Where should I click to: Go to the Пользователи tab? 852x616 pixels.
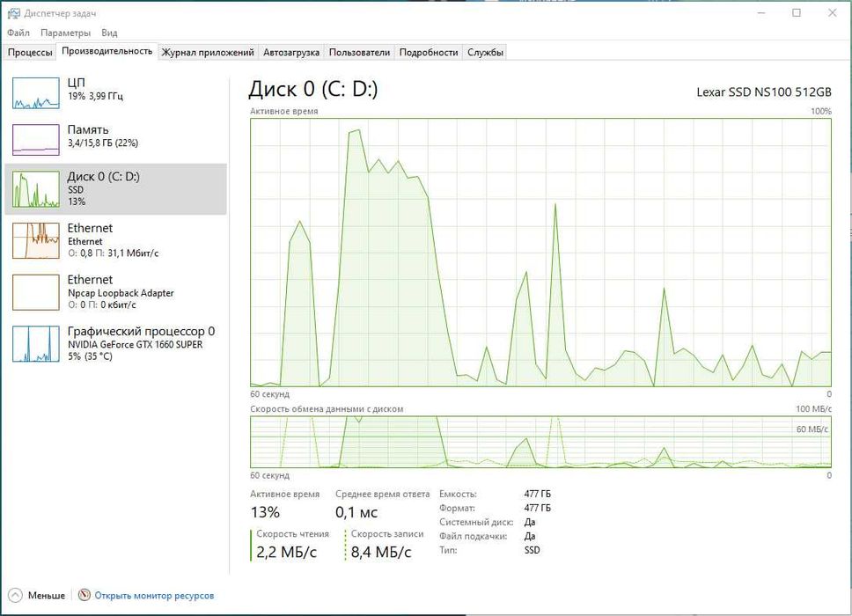click(x=359, y=53)
